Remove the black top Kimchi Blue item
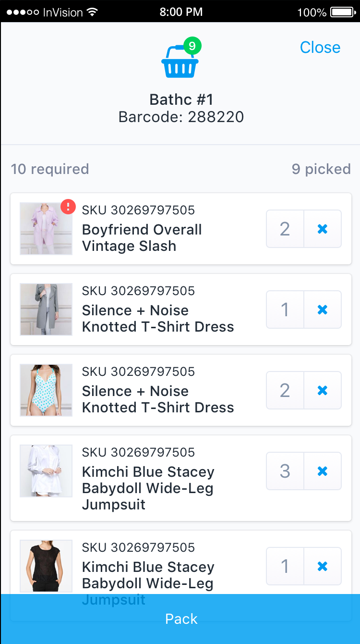The height and width of the screenshot is (644, 360). click(x=323, y=566)
